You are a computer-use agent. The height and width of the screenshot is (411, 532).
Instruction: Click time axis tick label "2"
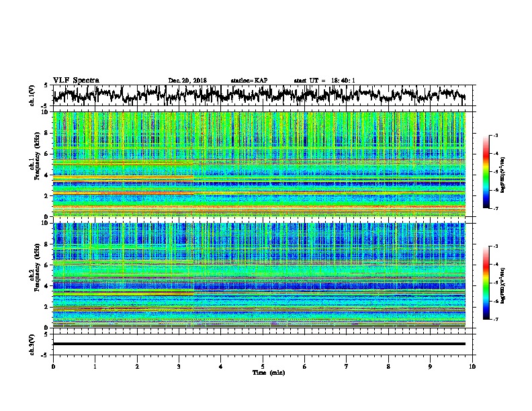coord(137,367)
